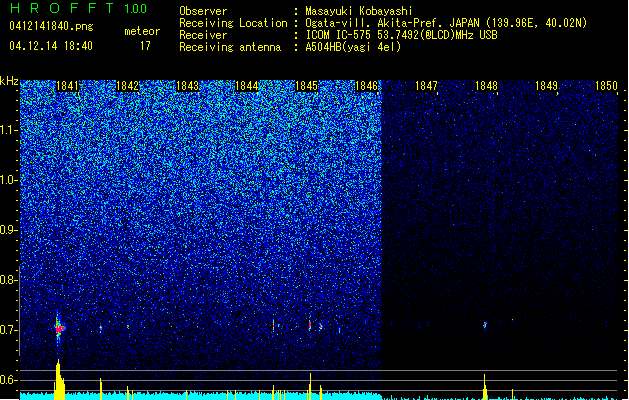The image size is (629, 400).
Task: Click the Receiving antenna label
Action: [x=230, y=47]
